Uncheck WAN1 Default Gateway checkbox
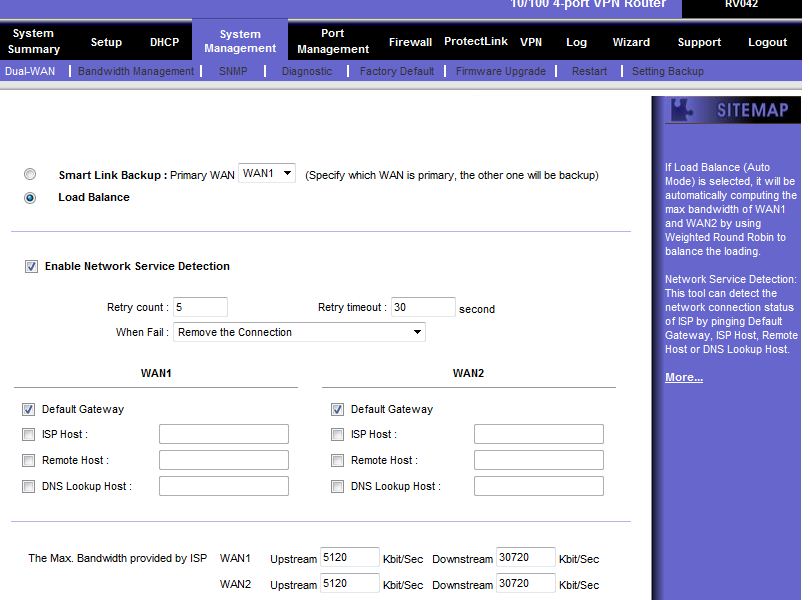 pos(28,409)
